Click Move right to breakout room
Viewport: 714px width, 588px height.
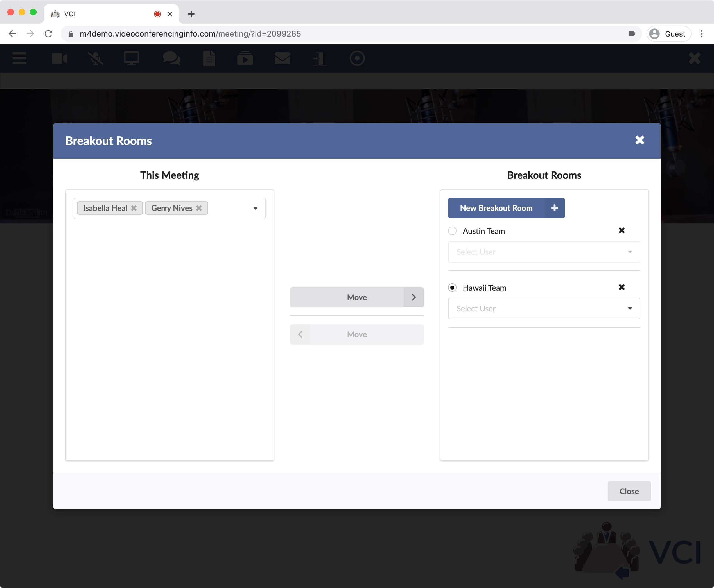[x=357, y=297]
